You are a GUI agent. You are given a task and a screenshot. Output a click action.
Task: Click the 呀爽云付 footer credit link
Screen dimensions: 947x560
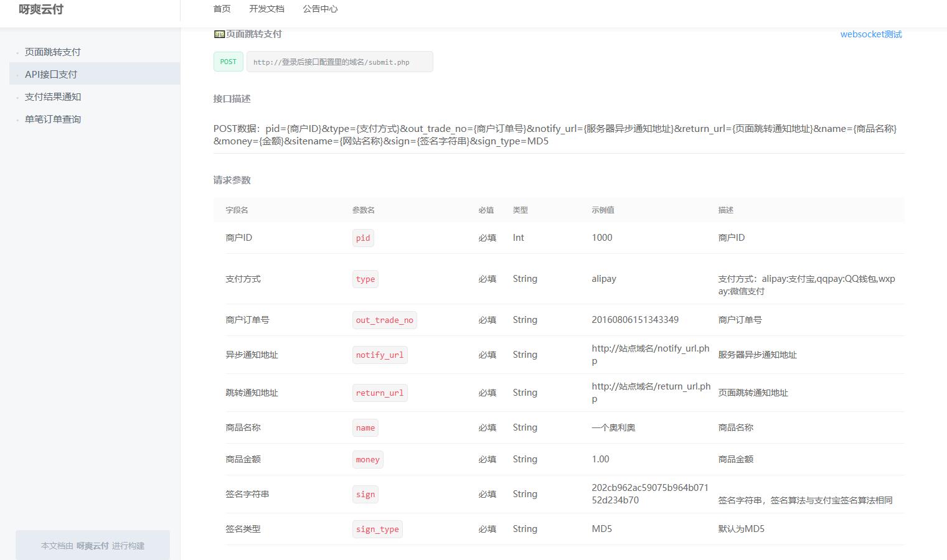click(93, 546)
